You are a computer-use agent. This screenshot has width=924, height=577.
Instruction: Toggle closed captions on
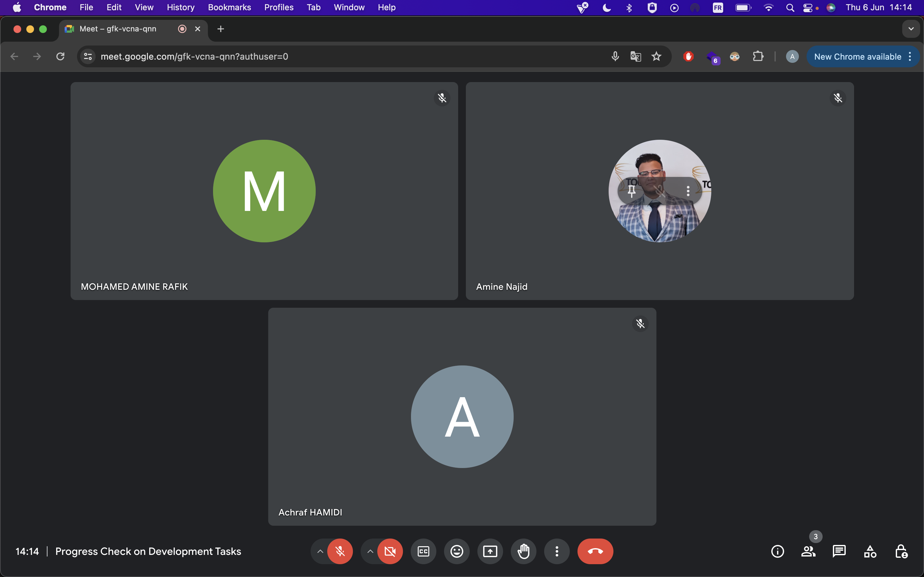tap(424, 551)
